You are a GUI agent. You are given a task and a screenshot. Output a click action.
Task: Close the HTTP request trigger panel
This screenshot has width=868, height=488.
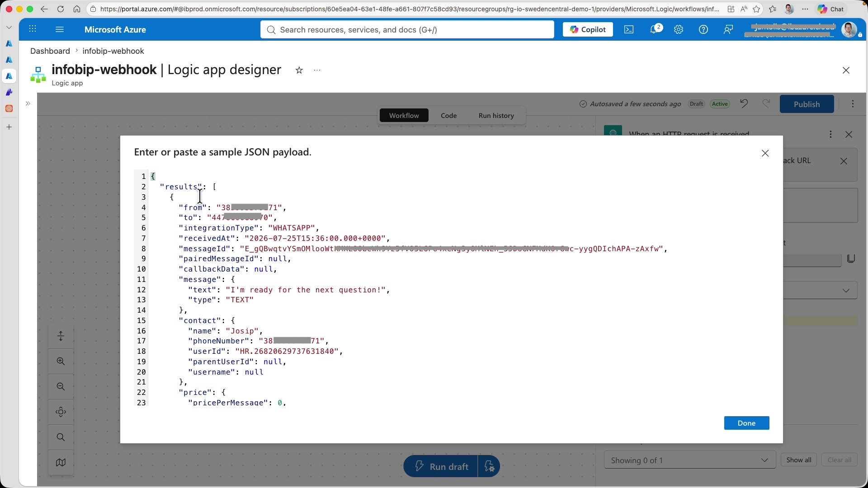849,134
